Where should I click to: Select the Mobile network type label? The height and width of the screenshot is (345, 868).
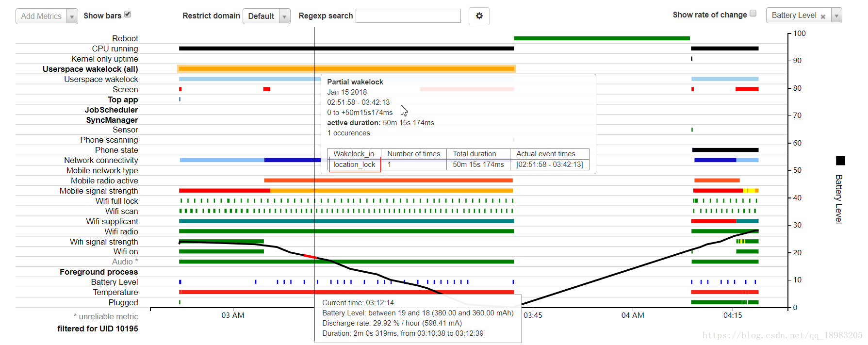[x=102, y=170]
